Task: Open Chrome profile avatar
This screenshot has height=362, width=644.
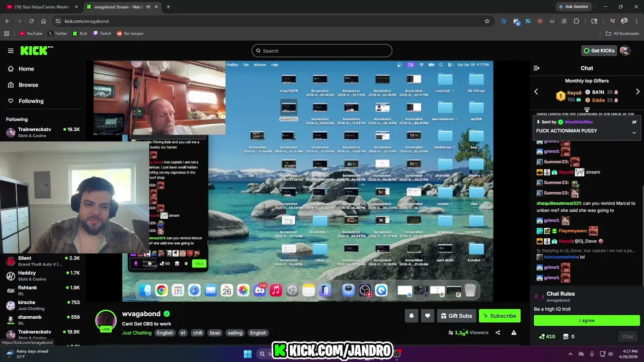Action: pos(624,21)
